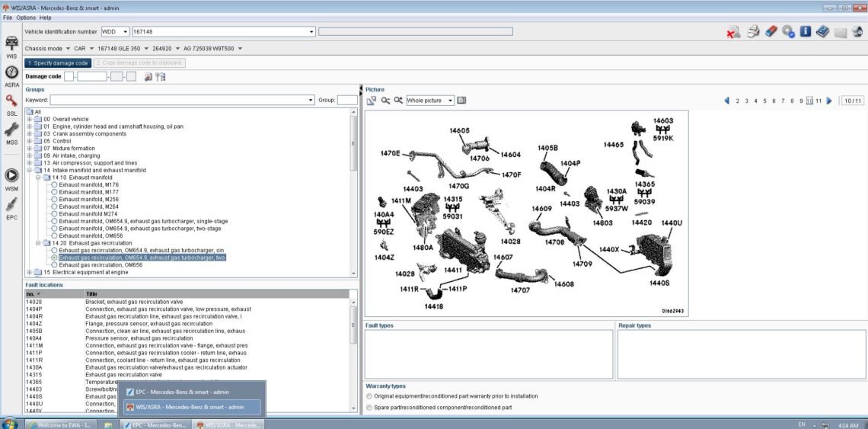868x429 pixels.
Task: Select step 1. Specify damage code
Action: tap(58, 63)
